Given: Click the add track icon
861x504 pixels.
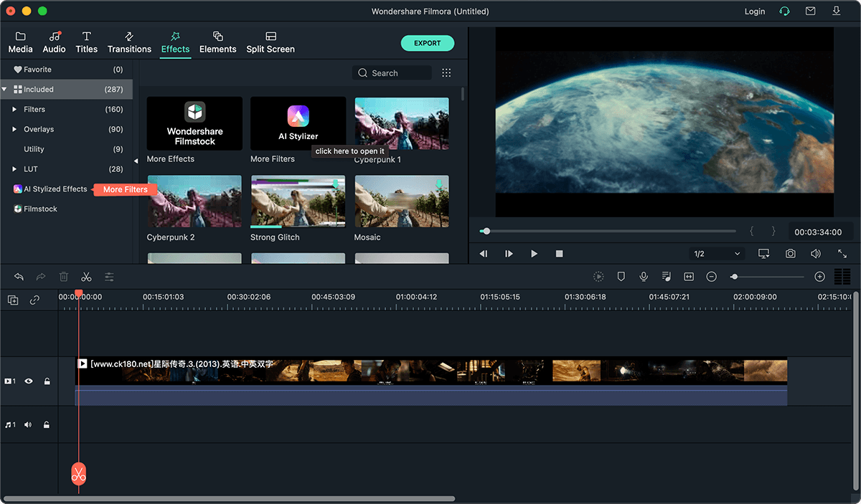Looking at the screenshot, I should [x=13, y=300].
